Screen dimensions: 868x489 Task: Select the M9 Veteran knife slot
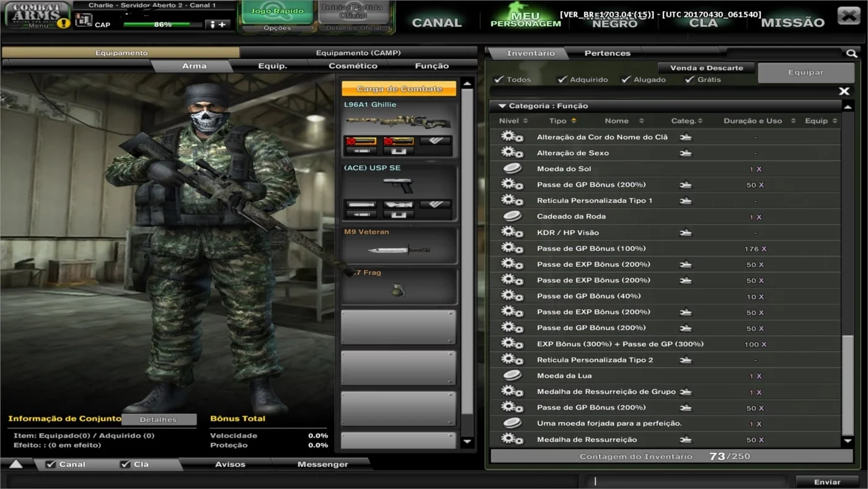[399, 244]
